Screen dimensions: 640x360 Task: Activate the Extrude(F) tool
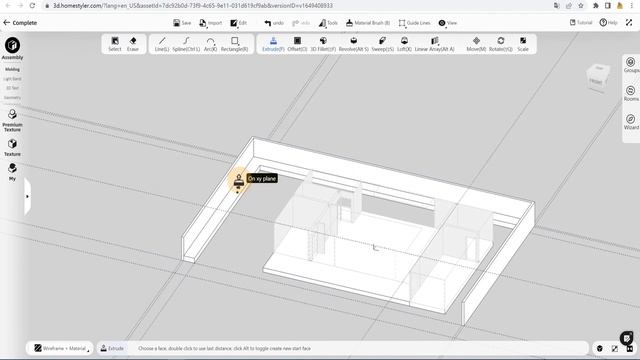pos(273,44)
